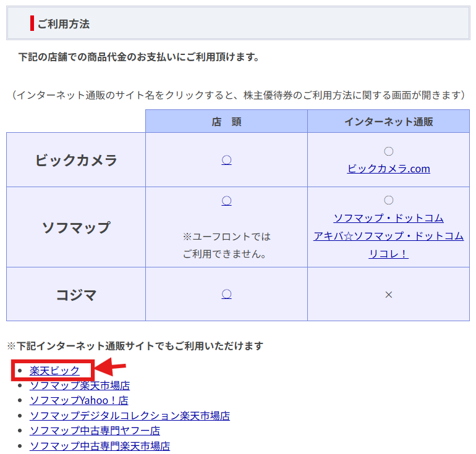The height and width of the screenshot is (454, 476).
Task: Click the ※下記インターネット通販サイト note
Action: [135, 346]
